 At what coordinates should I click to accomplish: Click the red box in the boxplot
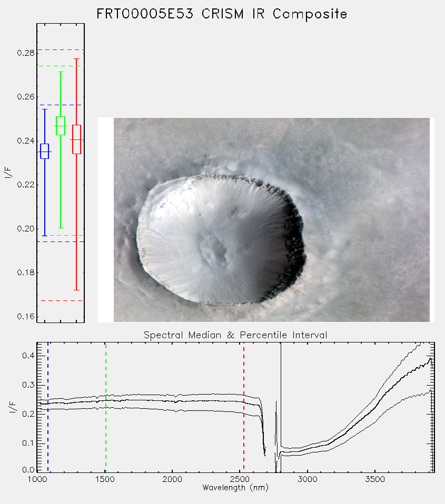click(76, 139)
